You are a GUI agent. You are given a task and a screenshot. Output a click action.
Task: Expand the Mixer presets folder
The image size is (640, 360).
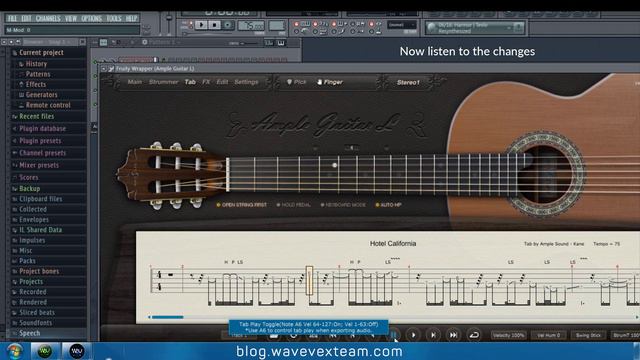tap(39, 165)
